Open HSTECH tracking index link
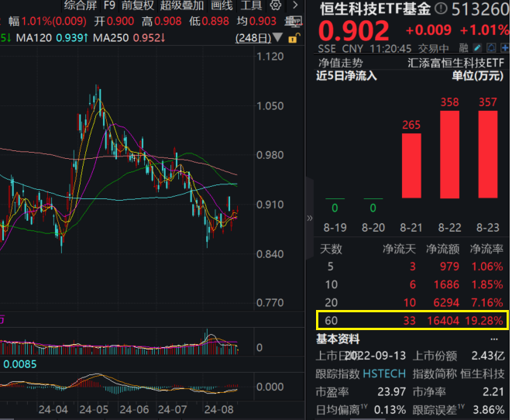Viewport: 512px width, 420px height. tap(384, 374)
